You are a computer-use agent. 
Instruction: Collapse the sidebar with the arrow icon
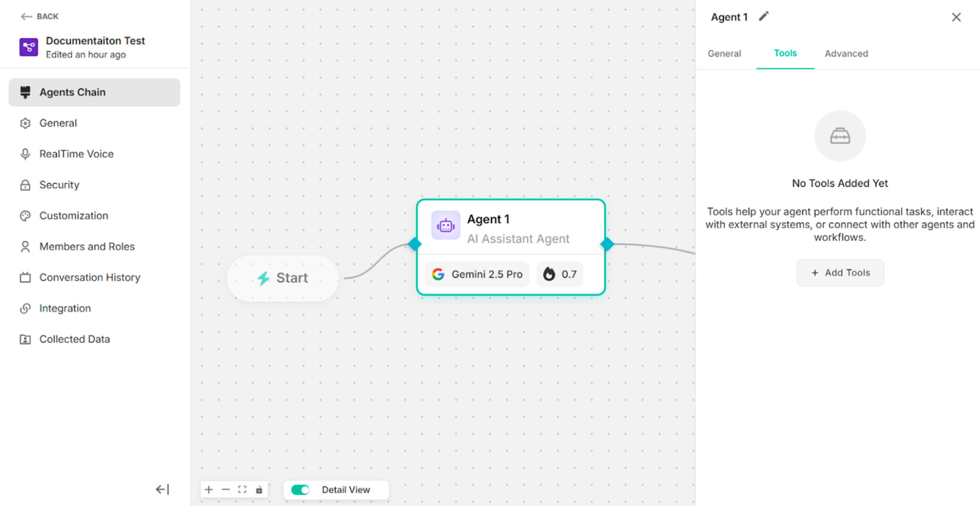coord(162,489)
